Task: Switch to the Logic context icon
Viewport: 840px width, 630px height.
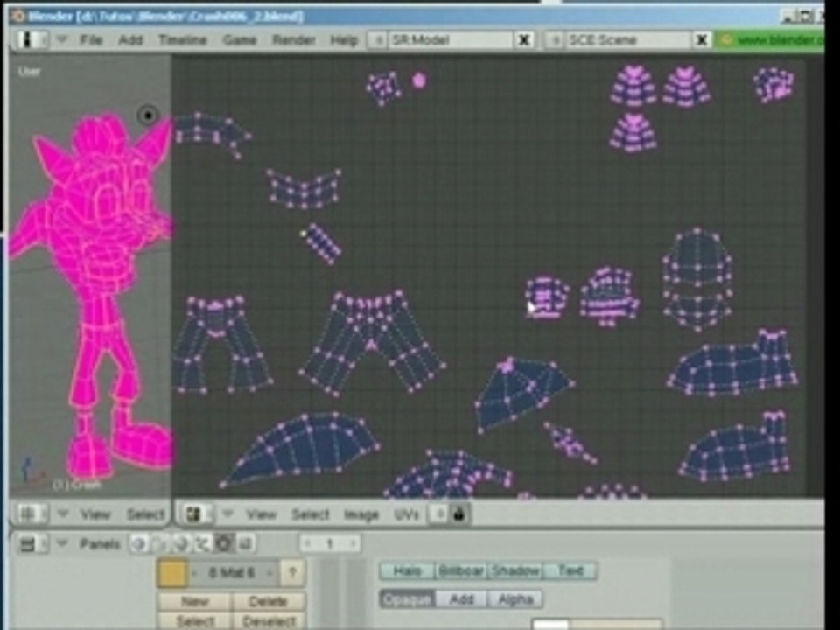Action: click(x=139, y=545)
